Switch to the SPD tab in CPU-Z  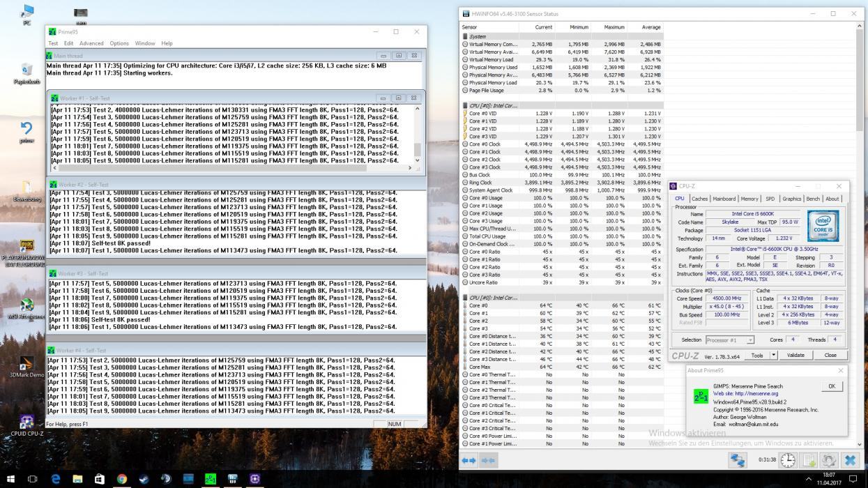click(770, 199)
